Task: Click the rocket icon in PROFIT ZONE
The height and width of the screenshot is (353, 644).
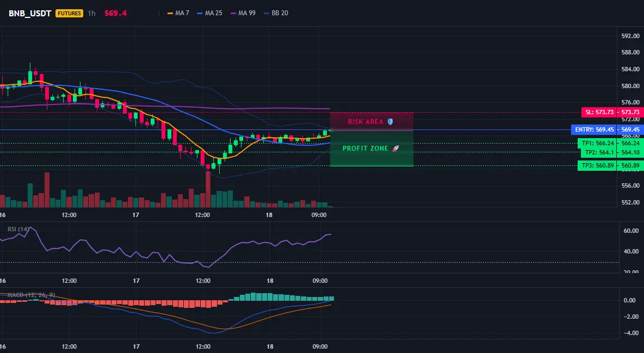Action: click(x=395, y=148)
